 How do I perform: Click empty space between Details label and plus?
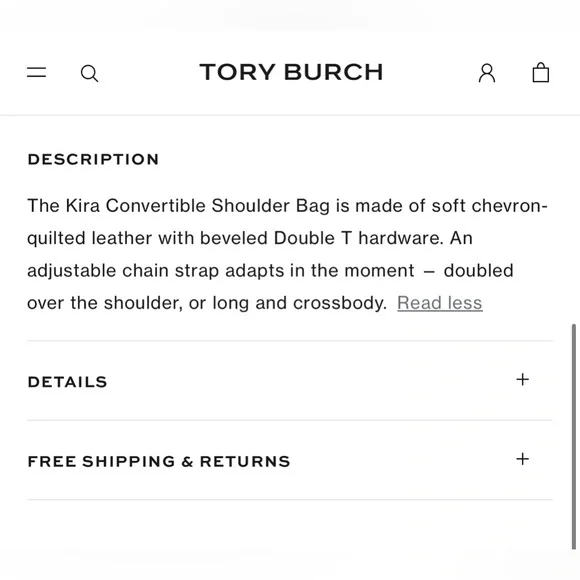click(311, 381)
